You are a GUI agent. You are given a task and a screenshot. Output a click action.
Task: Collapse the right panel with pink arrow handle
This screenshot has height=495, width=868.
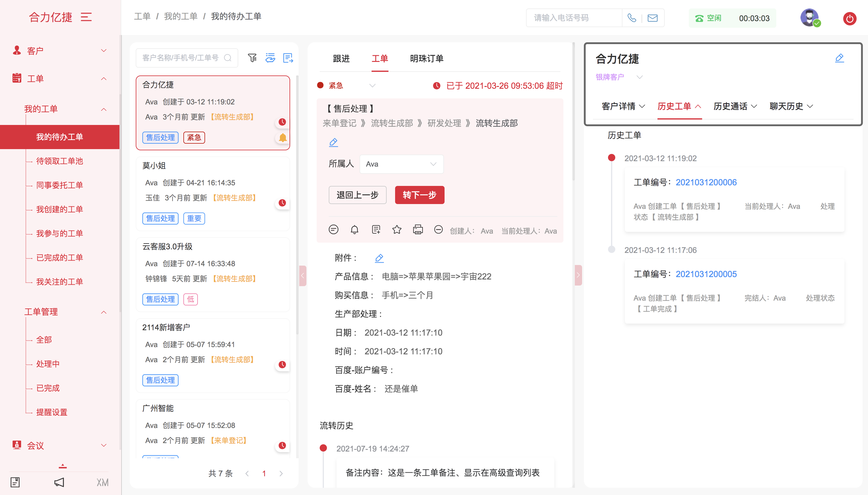pyautogui.click(x=578, y=275)
